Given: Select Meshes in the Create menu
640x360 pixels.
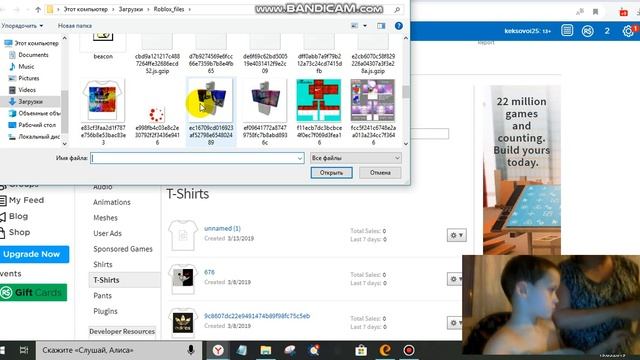Looking at the screenshot, I should (x=105, y=218).
